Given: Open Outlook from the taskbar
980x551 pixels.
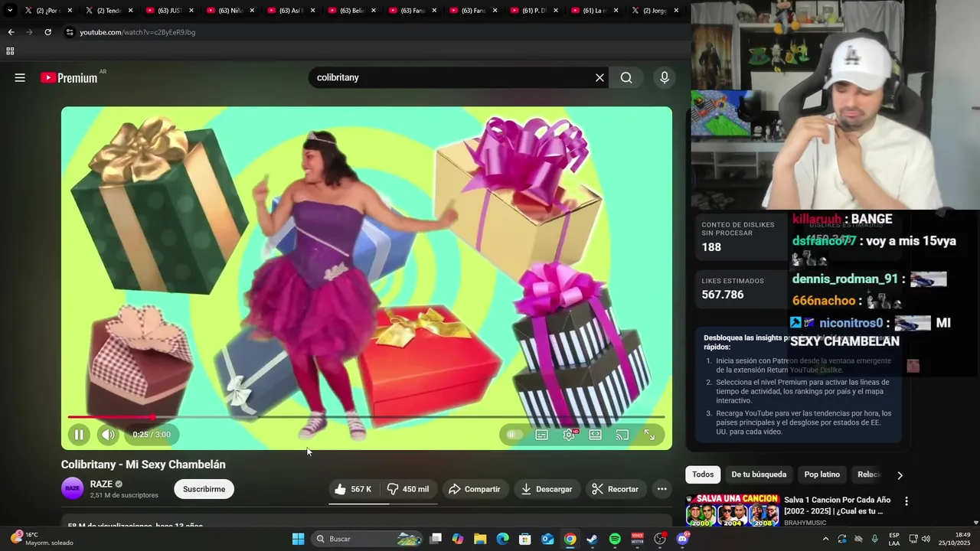Looking at the screenshot, I should pyautogui.click(x=547, y=539).
